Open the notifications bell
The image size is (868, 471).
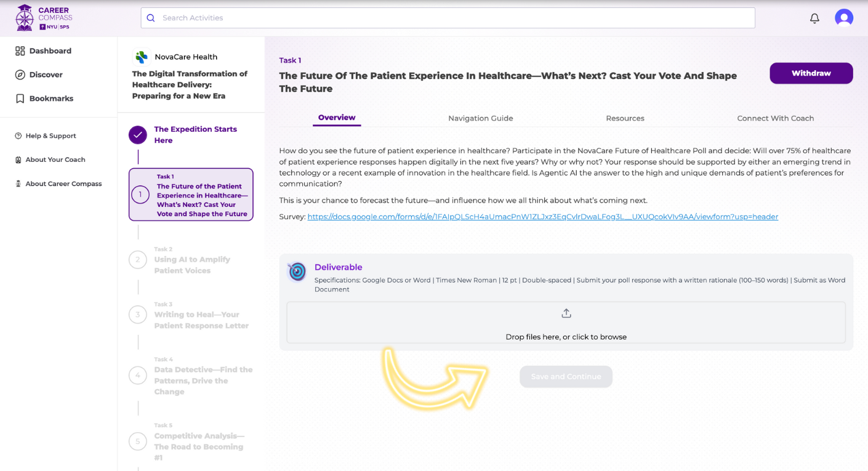pyautogui.click(x=814, y=18)
